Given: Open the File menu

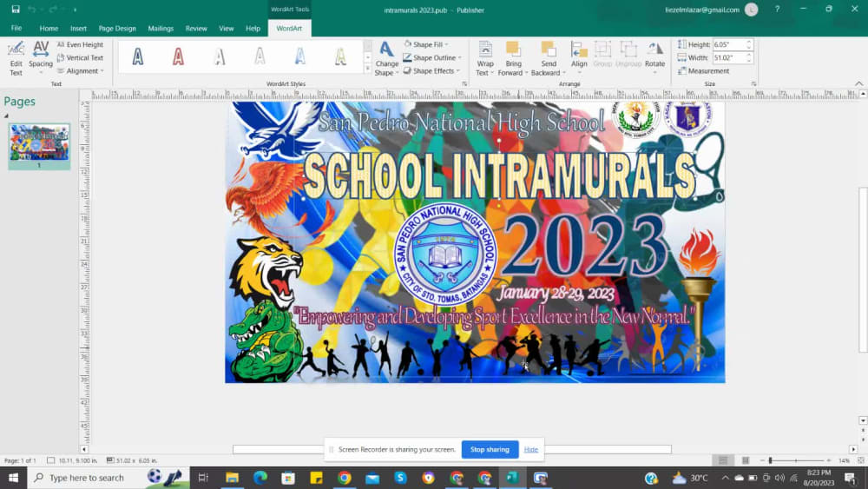Looking at the screenshot, I should [x=16, y=29].
